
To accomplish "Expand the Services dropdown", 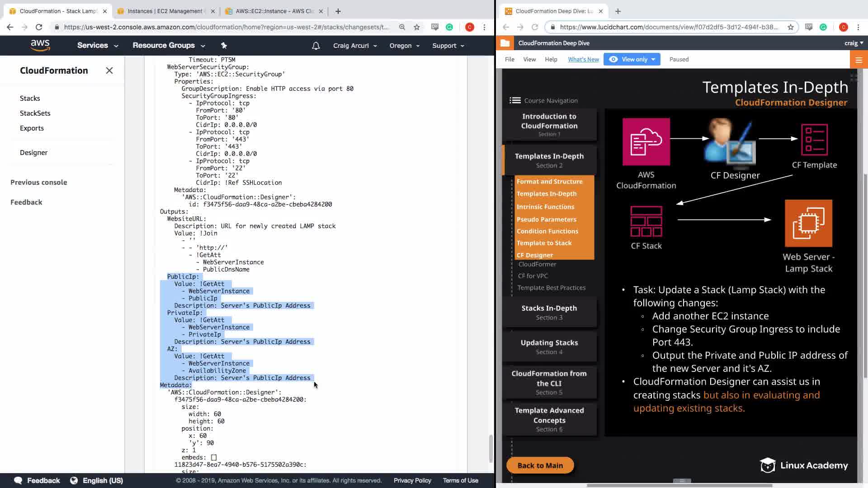I will click(x=97, y=46).
